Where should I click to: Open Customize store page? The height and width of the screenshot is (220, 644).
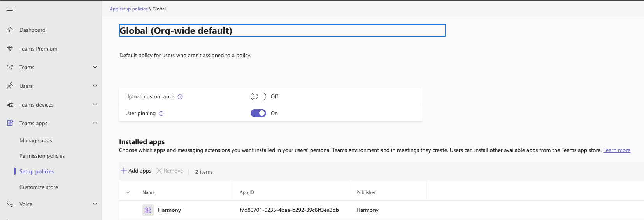39,187
